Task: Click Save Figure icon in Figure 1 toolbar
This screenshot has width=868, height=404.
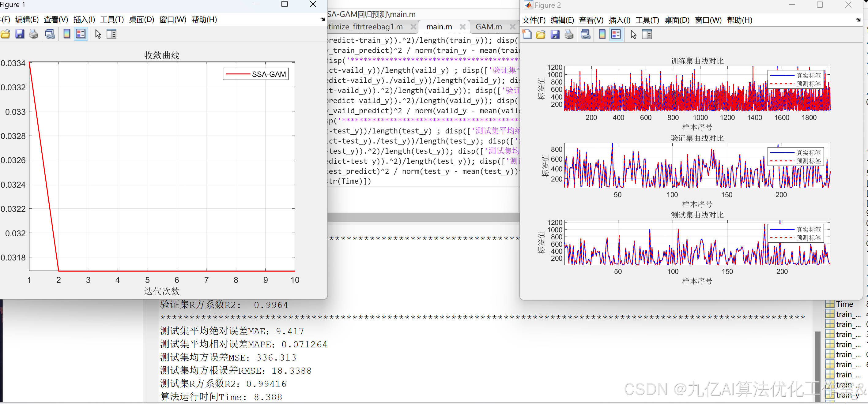Action: pyautogui.click(x=20, y=34)
